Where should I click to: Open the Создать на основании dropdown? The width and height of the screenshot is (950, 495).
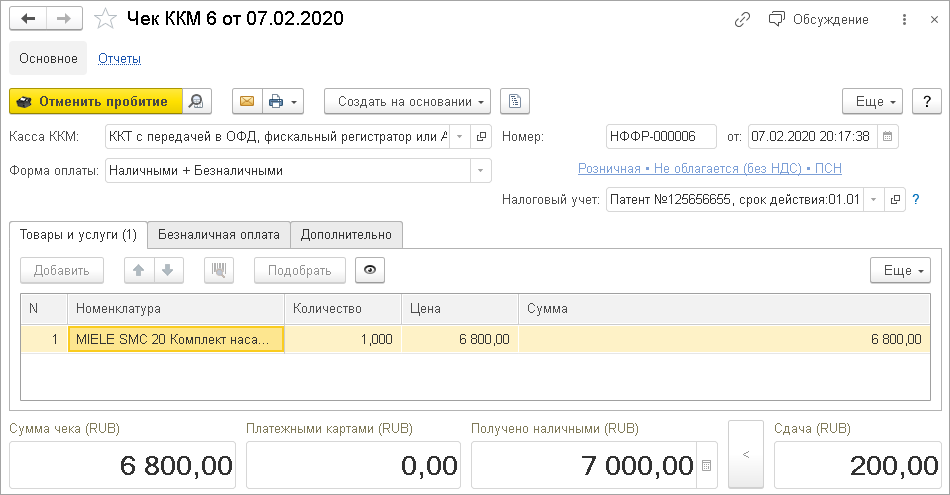tap(413, 101)
